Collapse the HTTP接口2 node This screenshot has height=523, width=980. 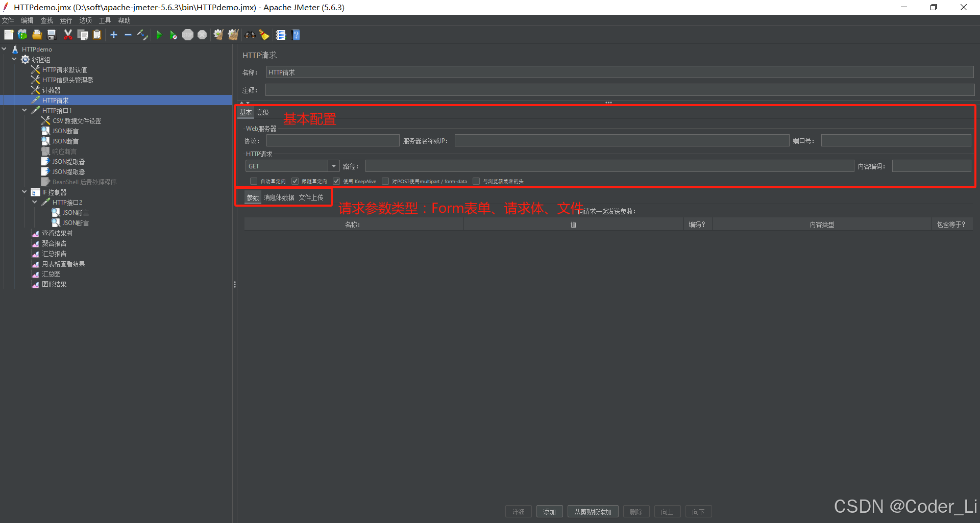coord(35,202)
